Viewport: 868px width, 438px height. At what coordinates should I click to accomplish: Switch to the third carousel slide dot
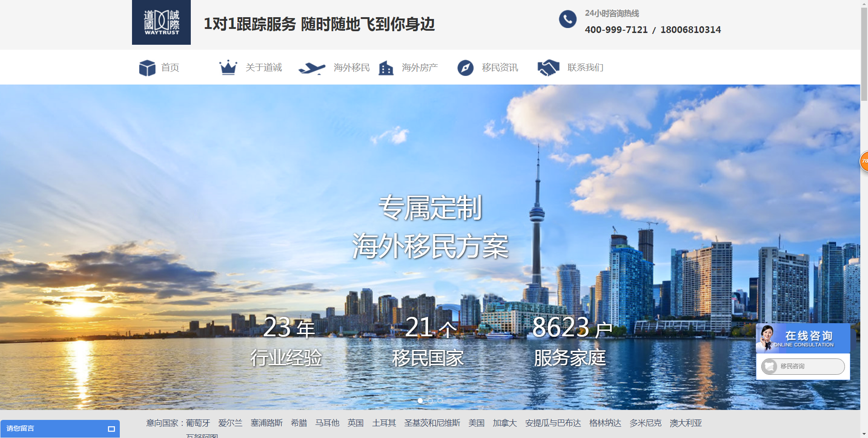tap(440, 400)
